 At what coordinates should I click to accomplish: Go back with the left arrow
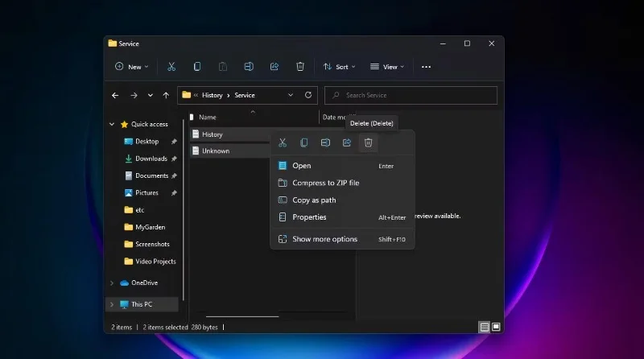(x=115, y=95)
